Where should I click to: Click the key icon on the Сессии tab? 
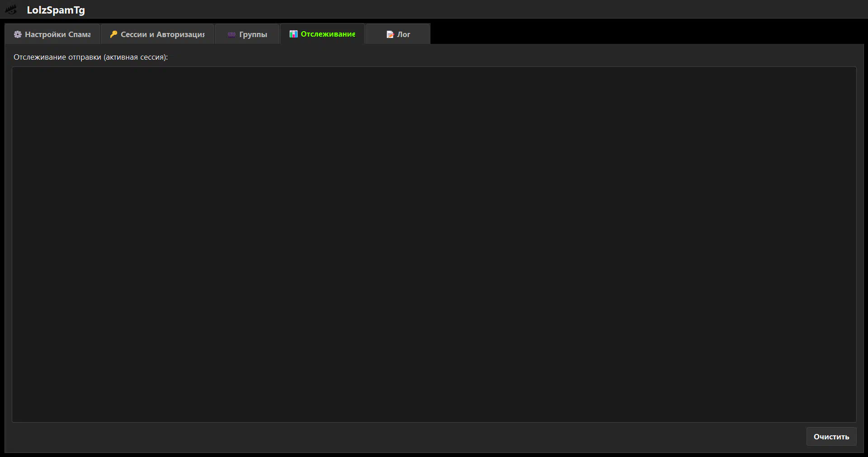(x=114, y=34)
